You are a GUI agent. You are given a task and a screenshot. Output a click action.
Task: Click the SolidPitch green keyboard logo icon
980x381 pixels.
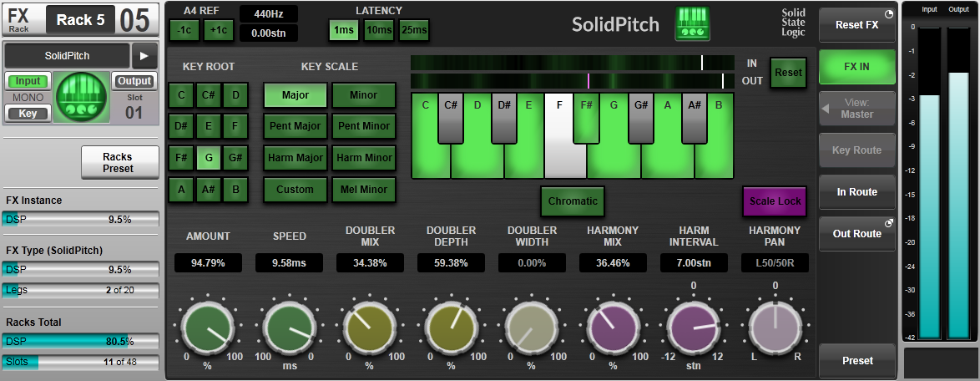(x=693, y=23)
